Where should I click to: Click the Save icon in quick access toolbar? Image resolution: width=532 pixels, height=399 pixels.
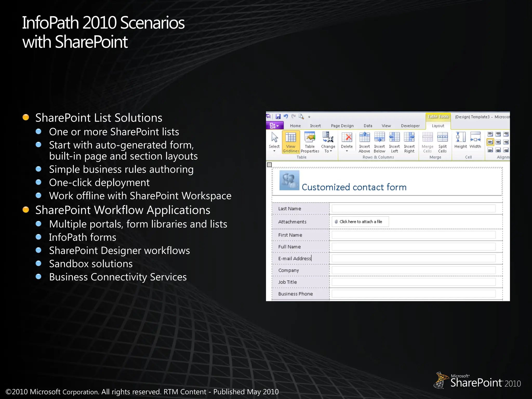tap(278, 117)
